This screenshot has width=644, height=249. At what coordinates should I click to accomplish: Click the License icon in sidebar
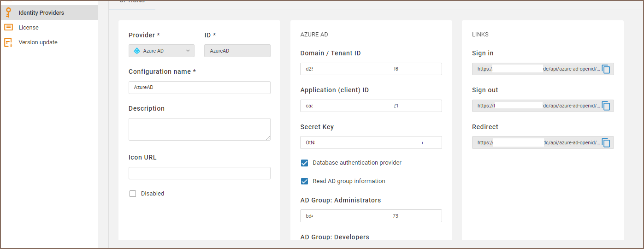(x=8, y=27)
